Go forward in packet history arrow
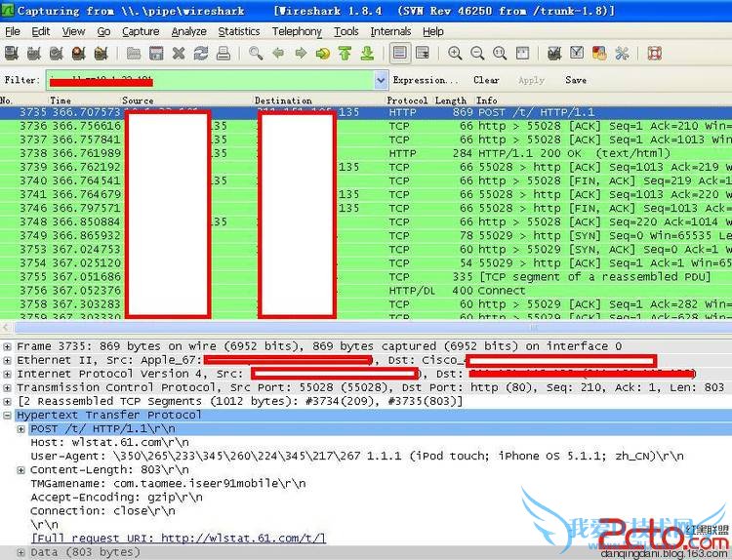732x560 pixels. [301, 54]
